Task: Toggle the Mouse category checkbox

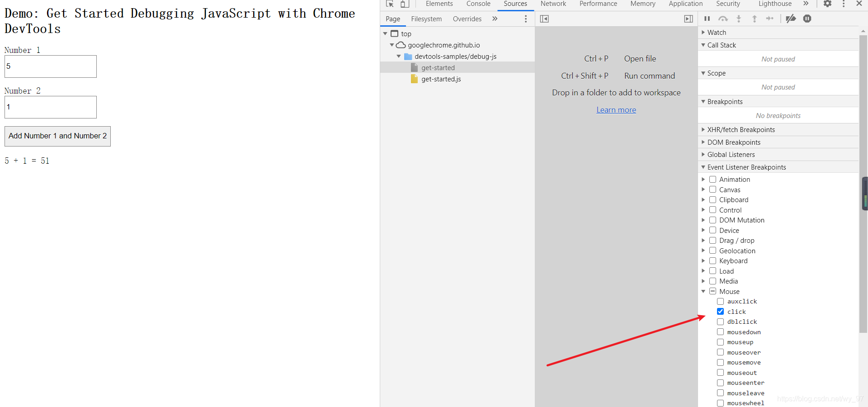Action: [712, 291]
